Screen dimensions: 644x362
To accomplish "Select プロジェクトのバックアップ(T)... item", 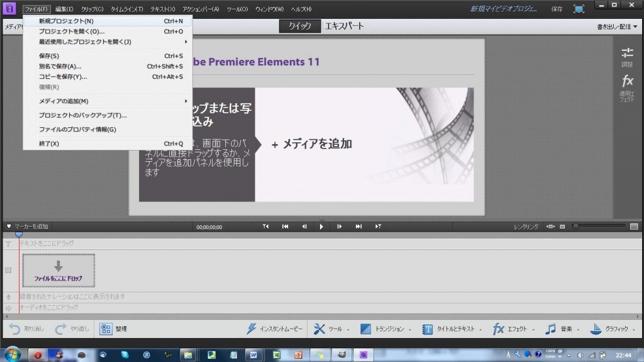I will tap(108, 115).
